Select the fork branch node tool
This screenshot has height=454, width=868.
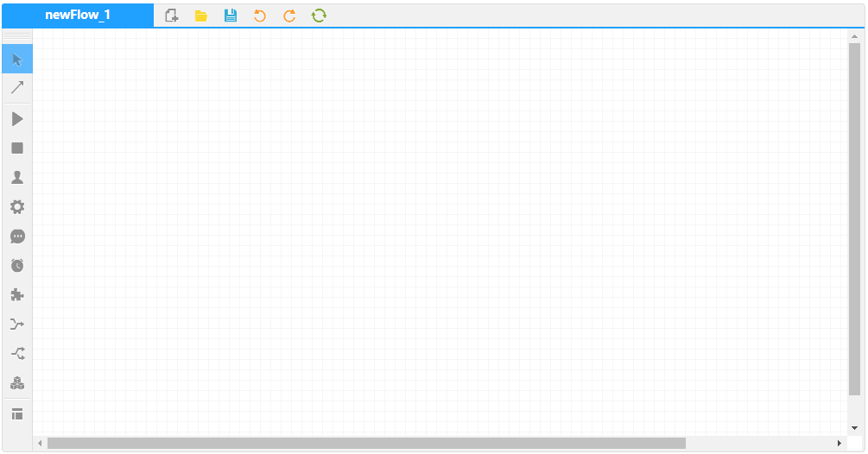click(17, 354)
